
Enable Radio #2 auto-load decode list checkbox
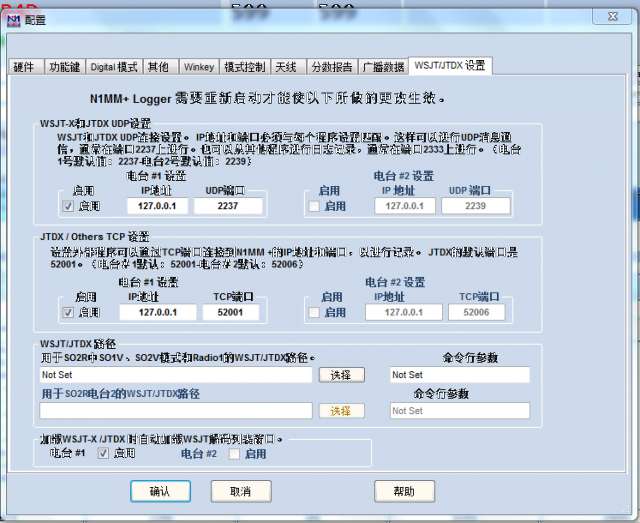[x=234, y=454]
